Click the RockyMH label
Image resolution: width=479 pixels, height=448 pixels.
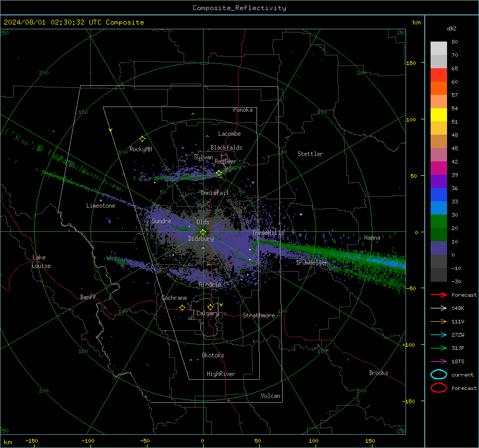point(141,149)
